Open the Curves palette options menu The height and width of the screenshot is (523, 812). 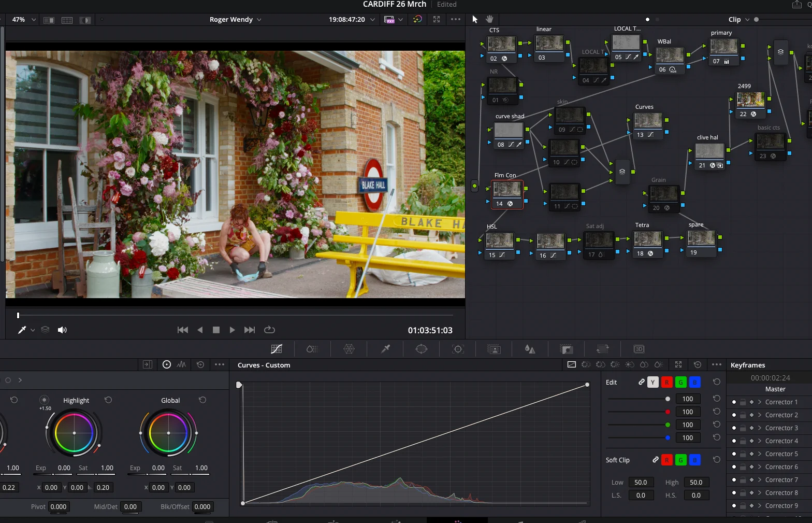(717, 364)
